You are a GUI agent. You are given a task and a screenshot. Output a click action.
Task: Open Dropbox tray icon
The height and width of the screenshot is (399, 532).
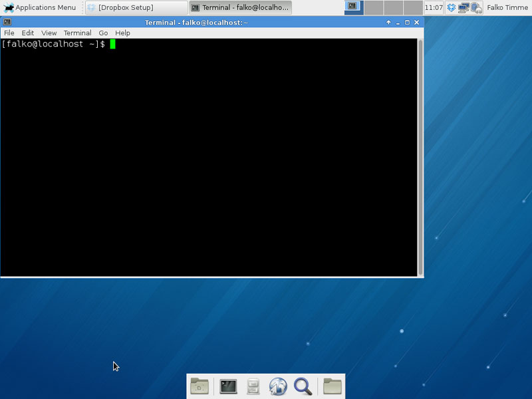coord(452,7)
